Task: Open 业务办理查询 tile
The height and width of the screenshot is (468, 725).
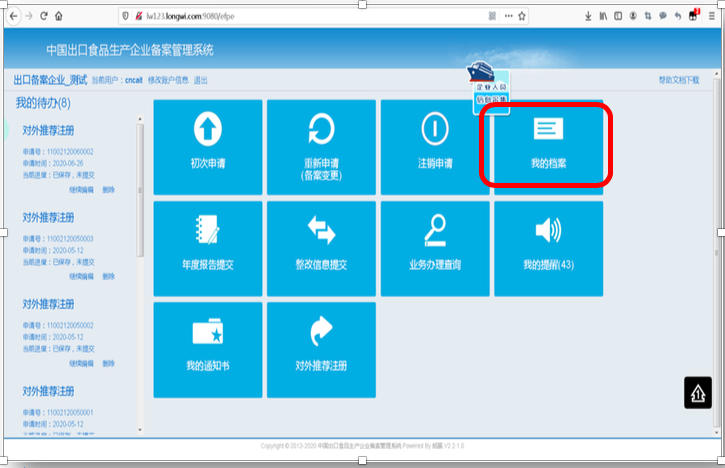Action: 435,248
